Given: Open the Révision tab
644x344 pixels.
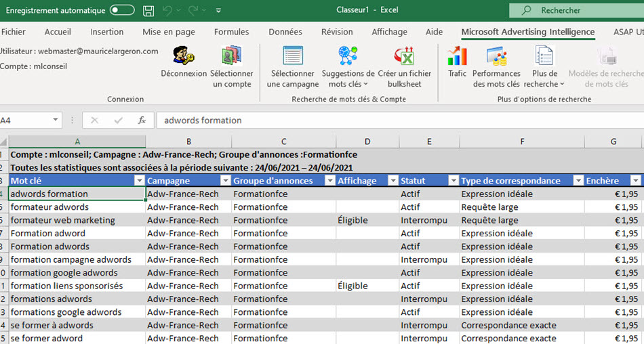Looking at the screenshot, I should point(337,32).
